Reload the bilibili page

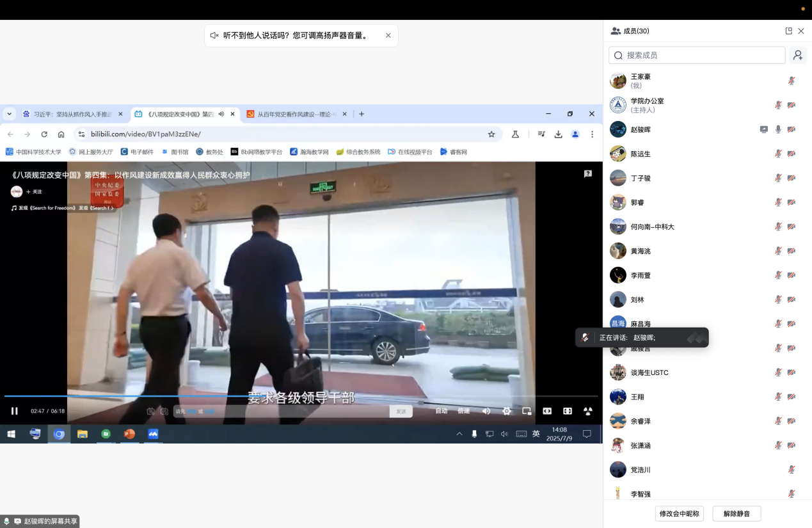point(44,134)
